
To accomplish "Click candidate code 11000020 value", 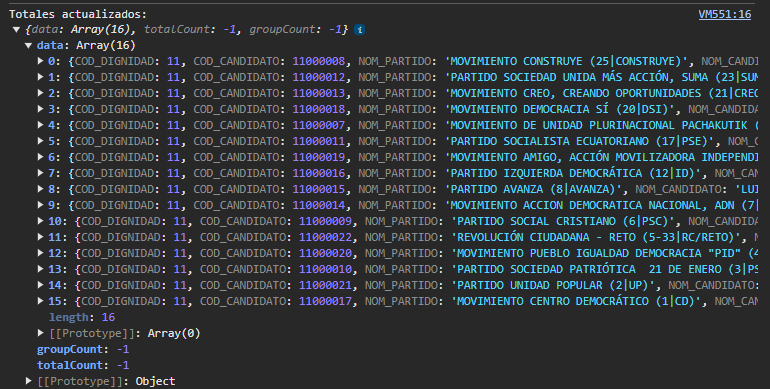I will (326, 253).
